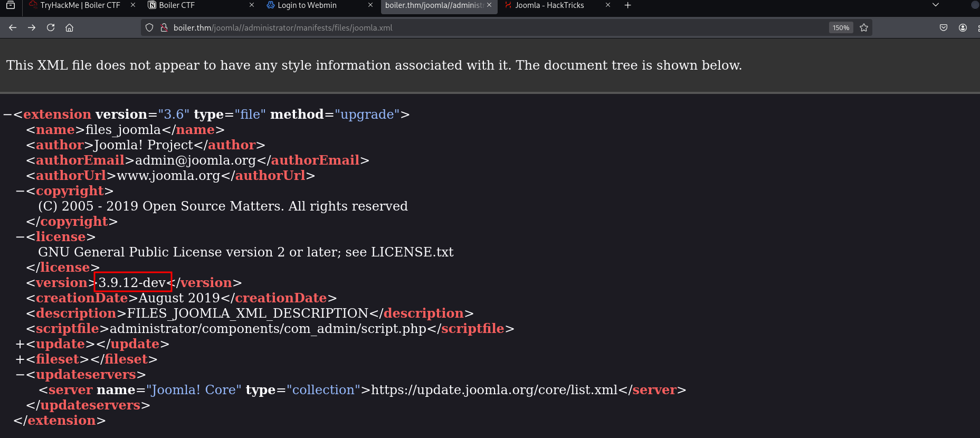980x438 pixels.
Task: Collapse the copyright XML node
Action: 20,191
